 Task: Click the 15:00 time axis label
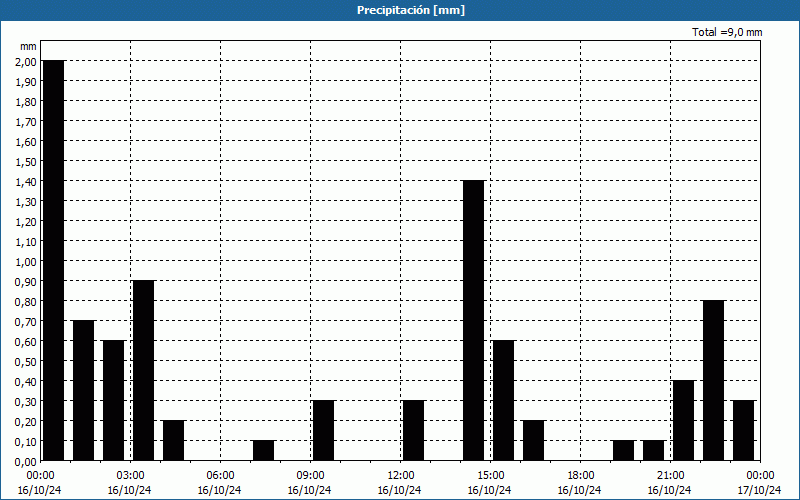point(490,476)
